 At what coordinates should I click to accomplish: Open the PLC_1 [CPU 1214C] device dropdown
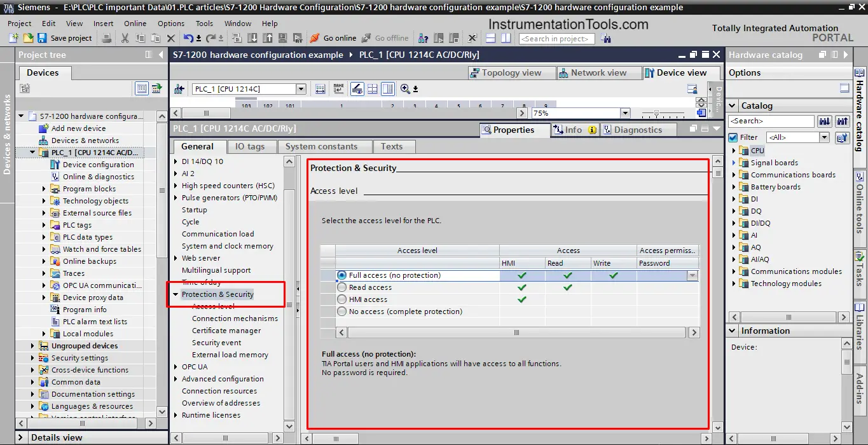(301, 89)
